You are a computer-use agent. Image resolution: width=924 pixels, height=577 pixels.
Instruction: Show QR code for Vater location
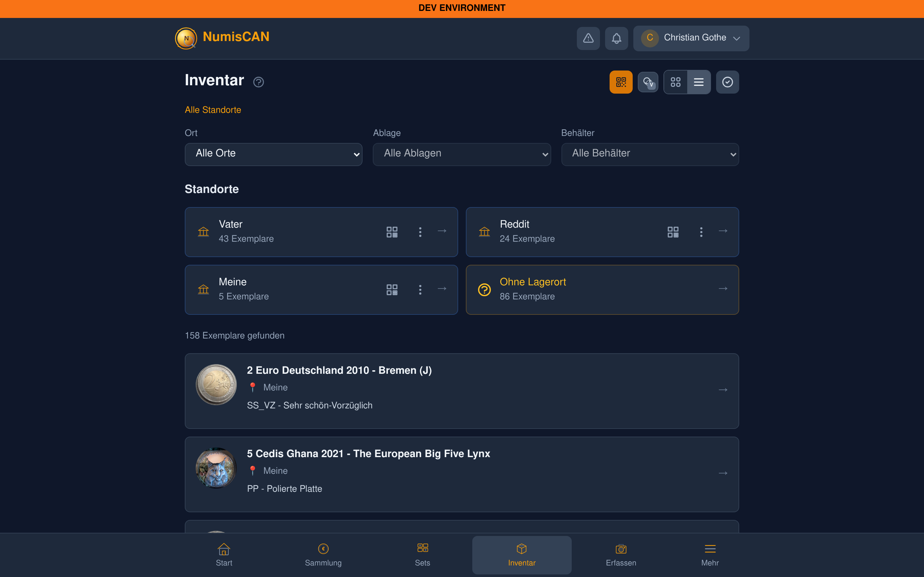392,232
